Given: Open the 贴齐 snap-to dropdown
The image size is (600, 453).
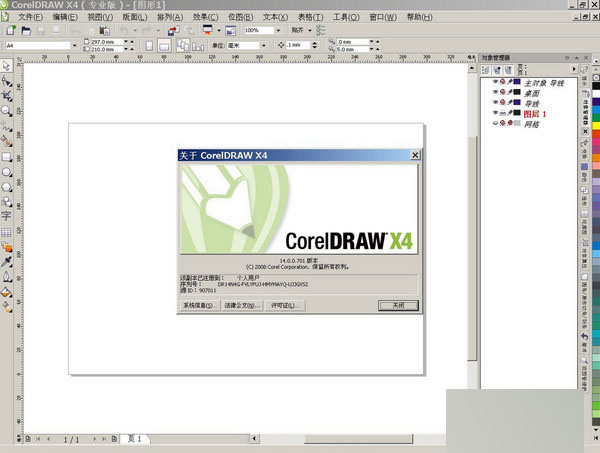Looking at the screenshot, I should pyautogui.click(x=310, y=30).
